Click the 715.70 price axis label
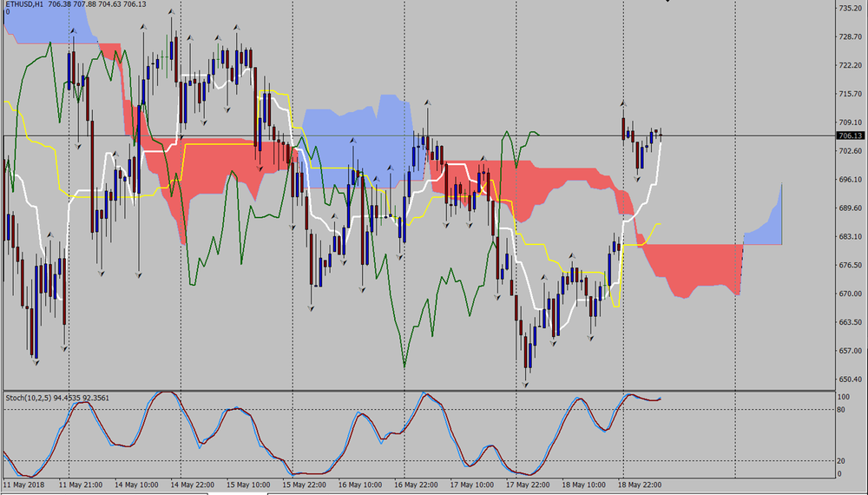 coord(850,94)
